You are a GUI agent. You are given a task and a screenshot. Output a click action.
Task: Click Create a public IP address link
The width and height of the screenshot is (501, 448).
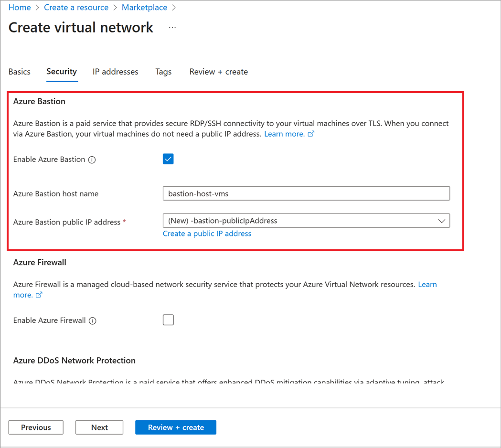[x=207, y=234]
